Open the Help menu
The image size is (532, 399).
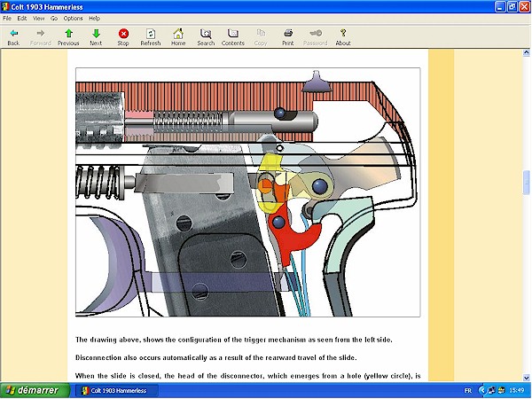[x=94, y=19]
